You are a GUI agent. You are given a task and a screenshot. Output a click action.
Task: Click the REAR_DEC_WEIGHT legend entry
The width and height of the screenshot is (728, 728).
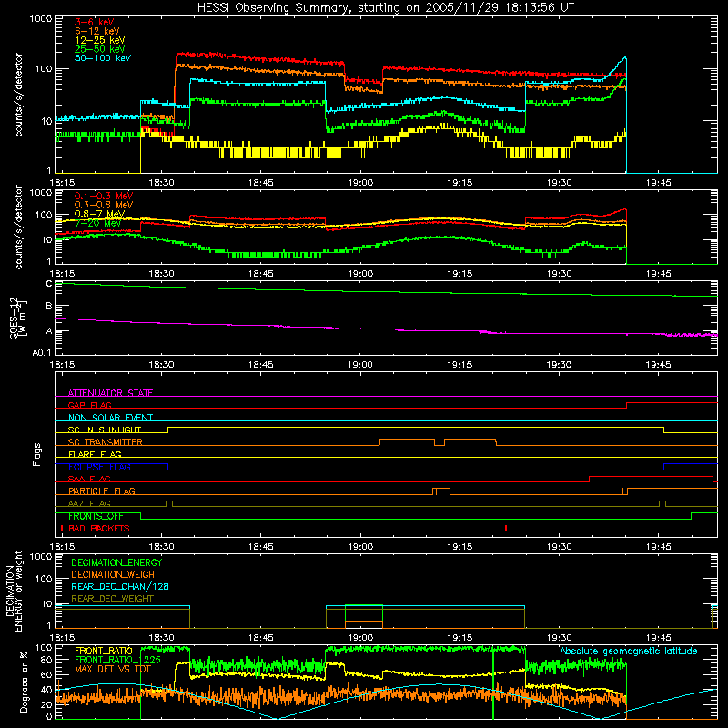[x=112, y=599]
